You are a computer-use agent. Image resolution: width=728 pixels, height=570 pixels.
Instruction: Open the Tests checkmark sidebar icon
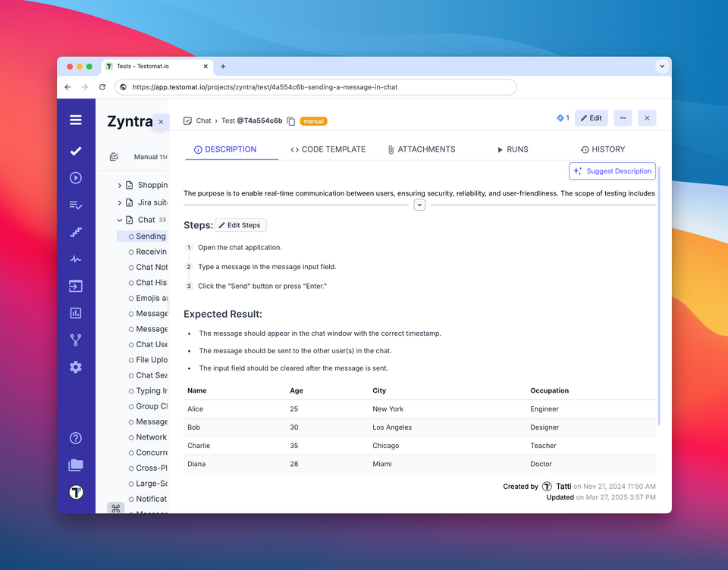tap(76, 151)
